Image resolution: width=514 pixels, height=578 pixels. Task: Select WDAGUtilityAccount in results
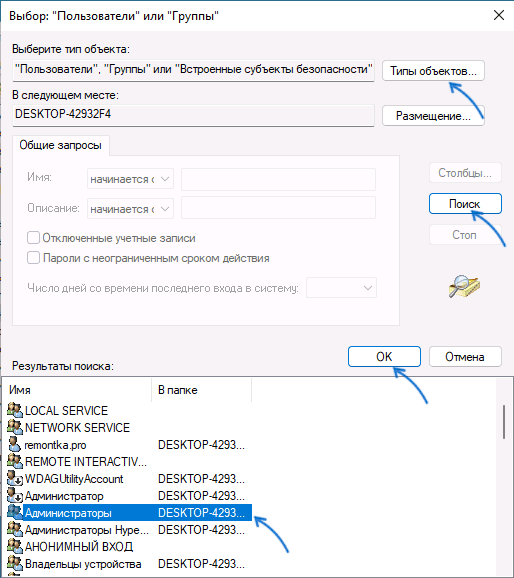(x=74, y=478)
